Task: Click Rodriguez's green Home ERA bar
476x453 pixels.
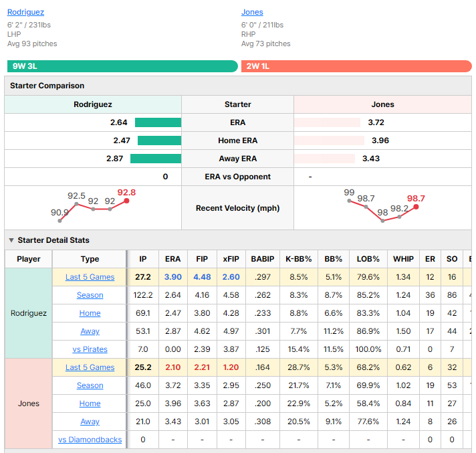Action: tap(159, 141)
